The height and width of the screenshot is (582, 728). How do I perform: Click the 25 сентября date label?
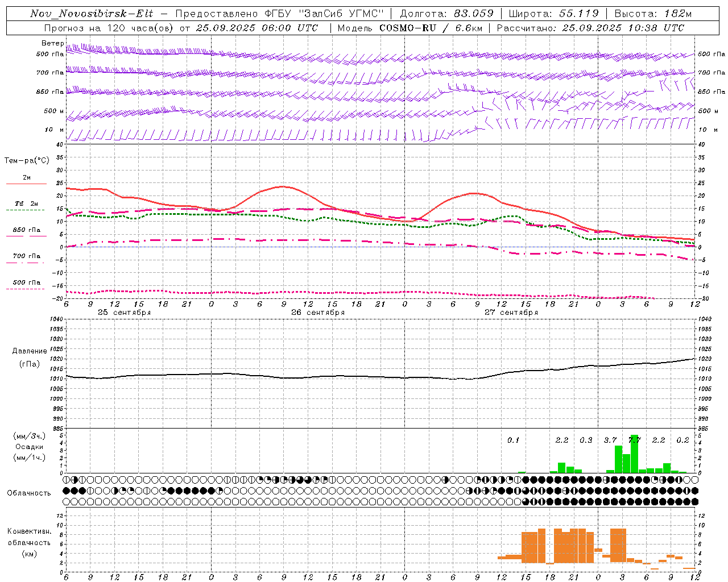124,312
